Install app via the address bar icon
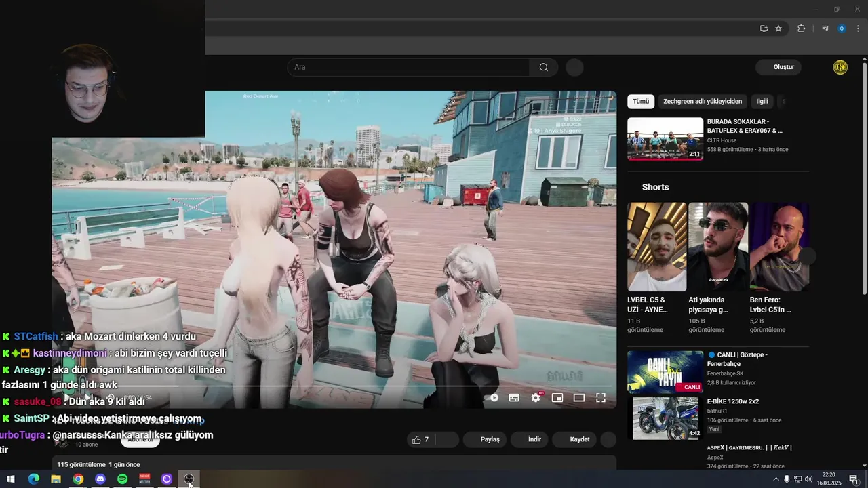This screenshot has height=488, width=868. coord(764,28)
